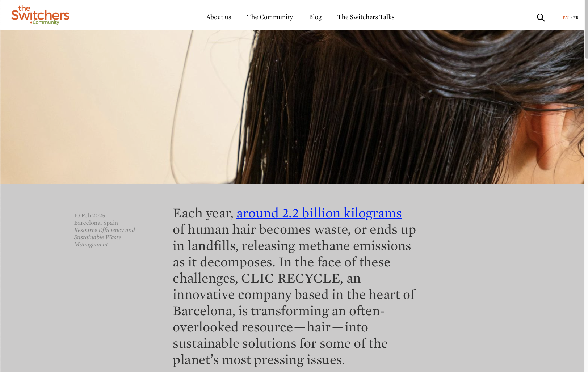Follow the 'around 2.2 billion kilograms' link
588x372 pixels.
[x=319, y=213]
